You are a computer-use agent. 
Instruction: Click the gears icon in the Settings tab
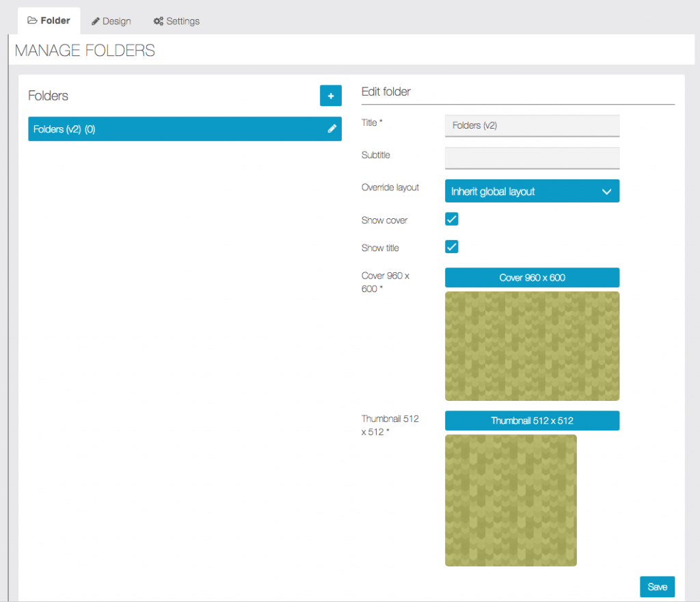click(x=158, y=21)
